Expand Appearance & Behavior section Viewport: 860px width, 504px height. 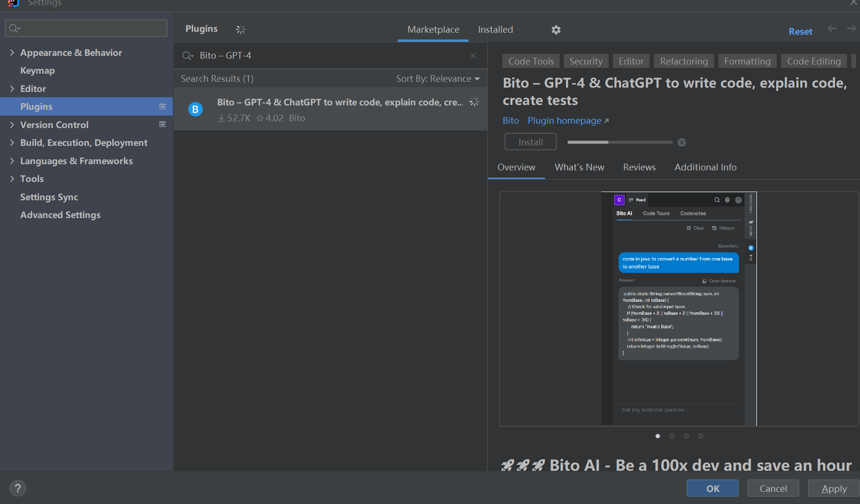12,52
